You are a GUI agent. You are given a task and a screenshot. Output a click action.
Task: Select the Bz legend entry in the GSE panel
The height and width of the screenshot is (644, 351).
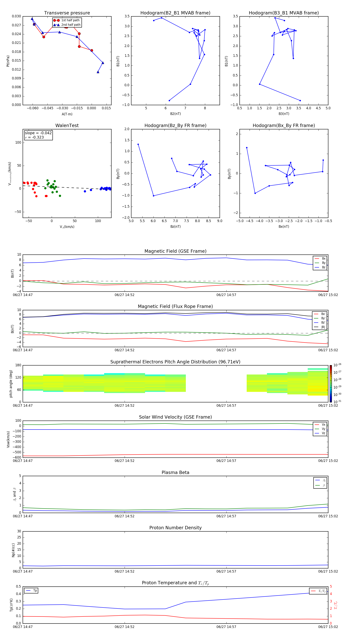320,267
